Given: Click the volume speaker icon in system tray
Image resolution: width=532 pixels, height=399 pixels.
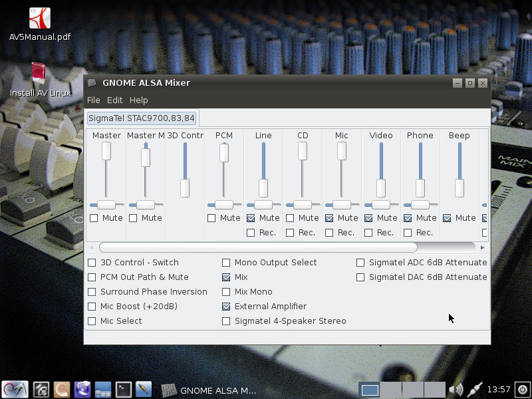Looking at the screenshot, I should tap(456, 390).
